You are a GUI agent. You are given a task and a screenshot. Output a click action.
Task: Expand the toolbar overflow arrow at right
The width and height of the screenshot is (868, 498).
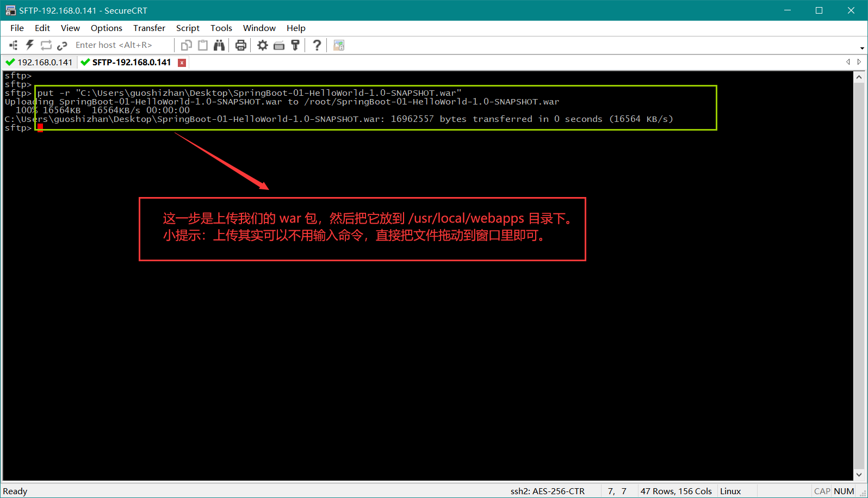coord(862,48)
